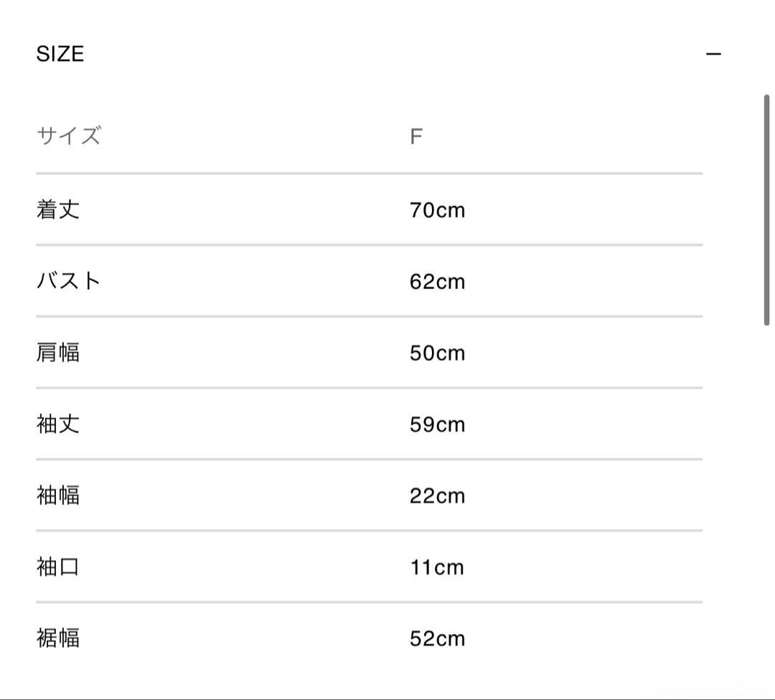Image resolution: width=775 pixels, height=700 pixels.
Task: Click the SIZE section heading
Action: 60,55
